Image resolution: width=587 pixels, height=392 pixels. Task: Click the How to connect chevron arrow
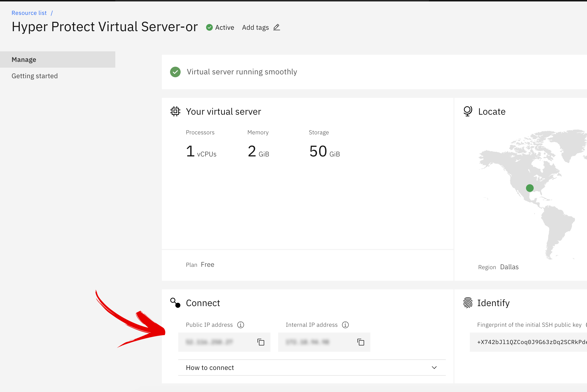434,368
